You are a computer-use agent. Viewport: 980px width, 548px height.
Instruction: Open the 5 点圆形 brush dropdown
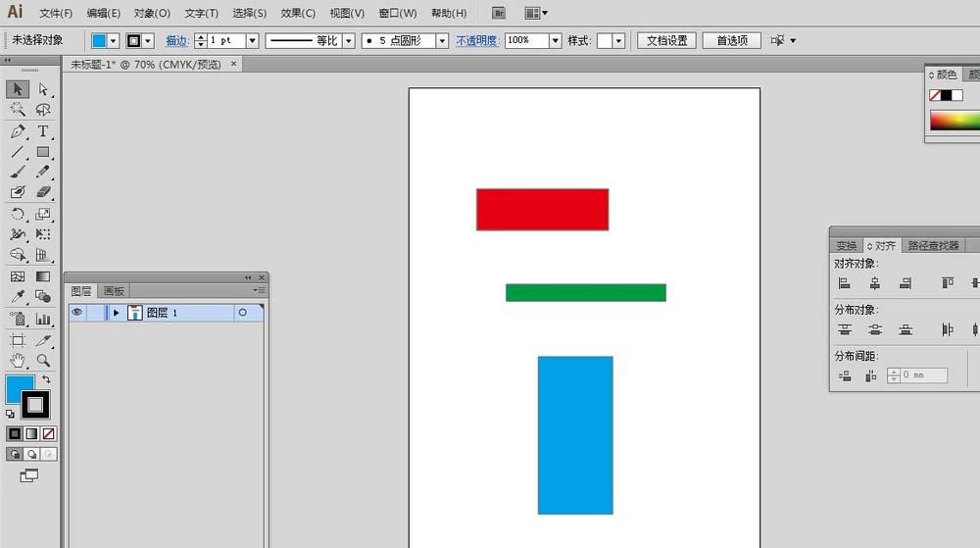tap(443, 41)
